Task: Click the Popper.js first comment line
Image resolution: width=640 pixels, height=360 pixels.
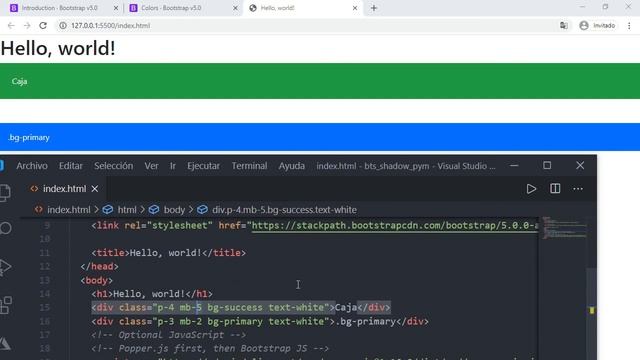Action: point(210,349)
